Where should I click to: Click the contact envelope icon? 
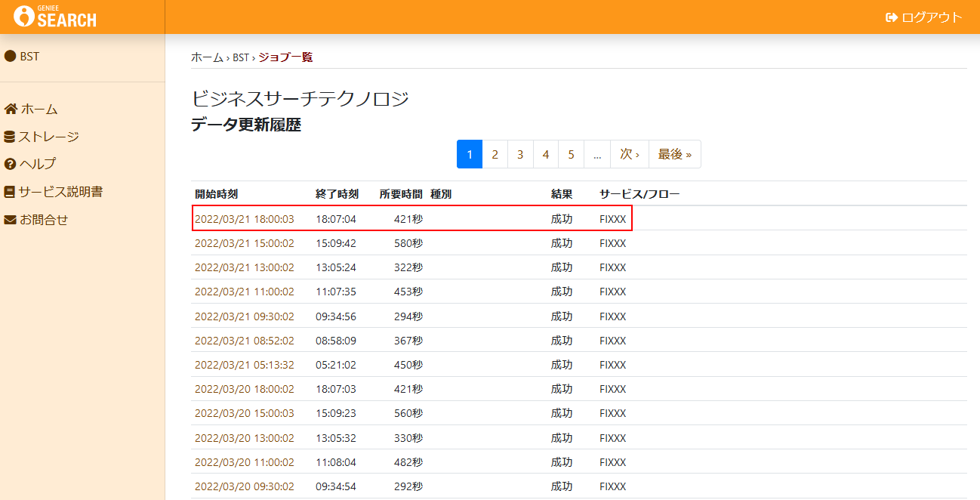(x=11, y=220)
